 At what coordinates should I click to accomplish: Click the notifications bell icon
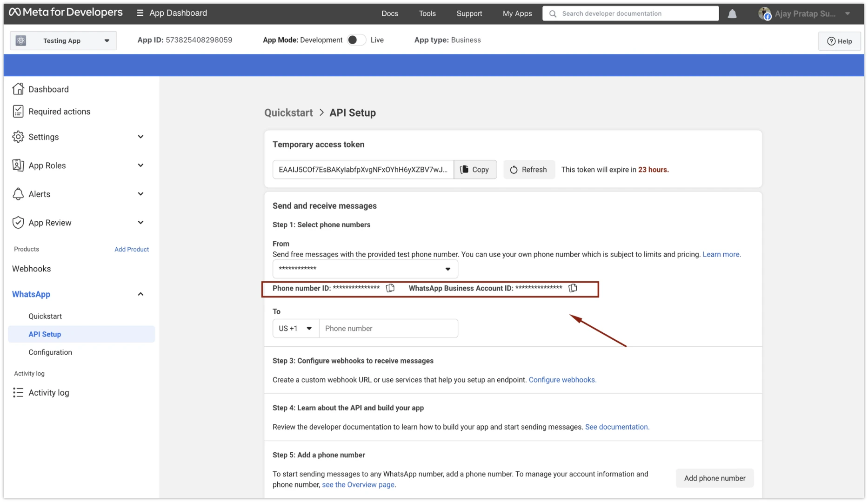[732, 13]
